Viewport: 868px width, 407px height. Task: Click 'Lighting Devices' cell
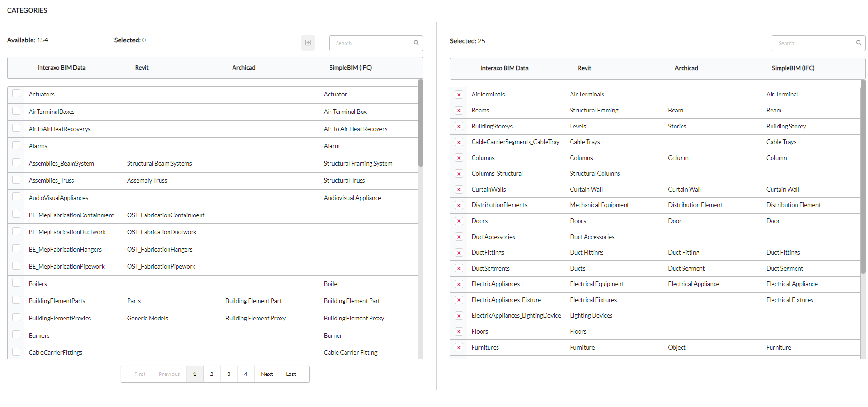pos(591,316)
